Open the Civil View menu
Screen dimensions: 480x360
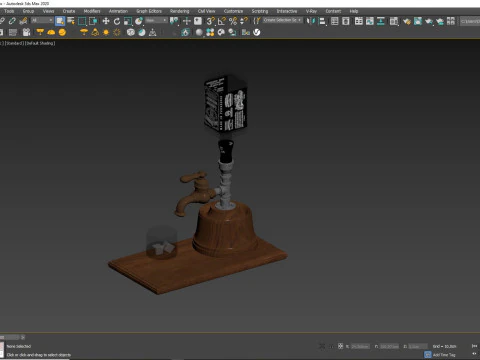[x=207, y=11]
